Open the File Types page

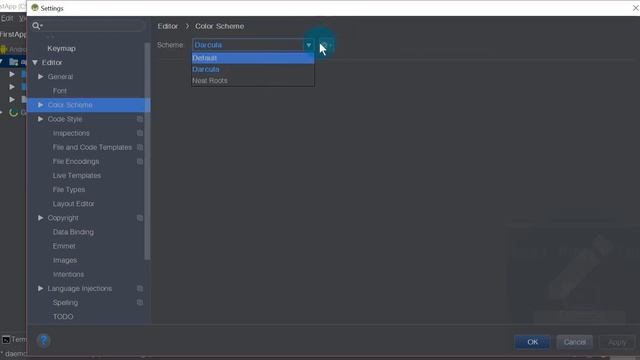click(69, 190)
